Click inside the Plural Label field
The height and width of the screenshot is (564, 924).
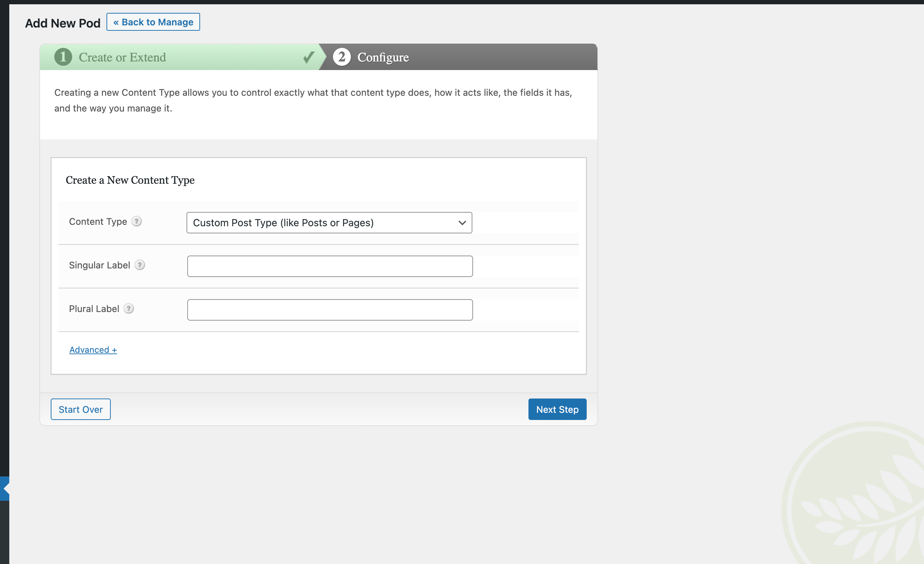pyautogui.click(x=329, y=310)
